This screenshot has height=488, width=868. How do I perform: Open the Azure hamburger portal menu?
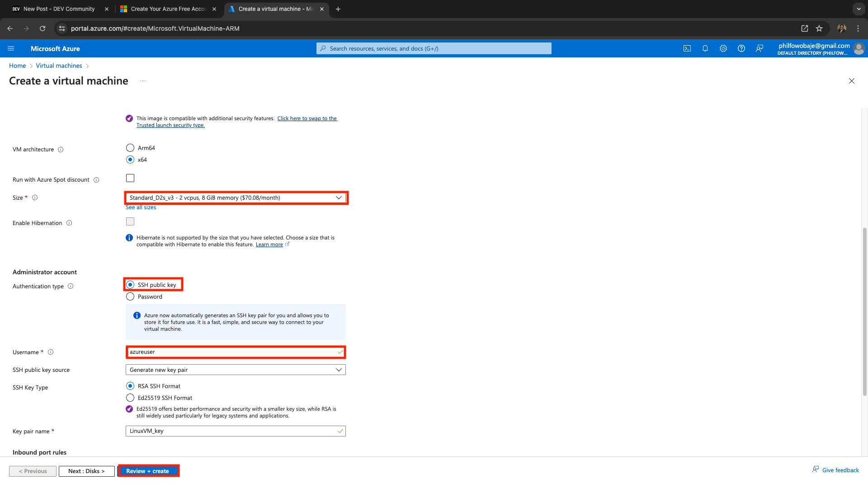pyautogui.click(x=11, y=48)
